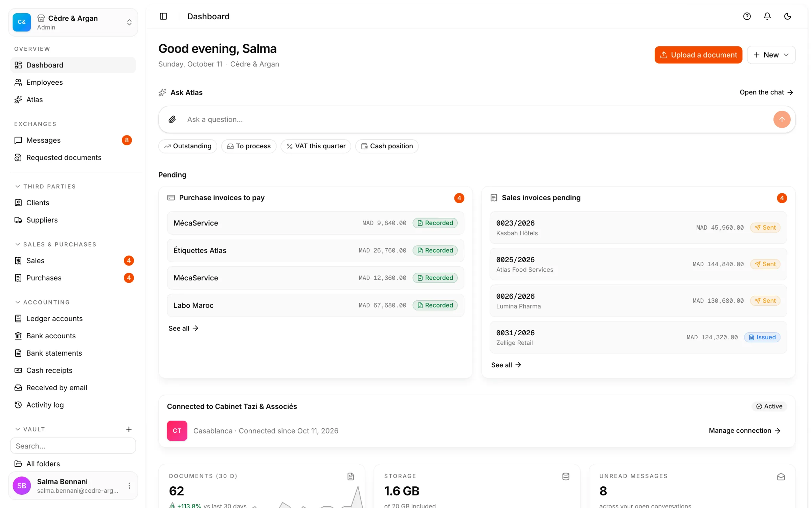Screen dimensions: 812x508
Task: Click the storage database icon
Action: click(566, 477)
